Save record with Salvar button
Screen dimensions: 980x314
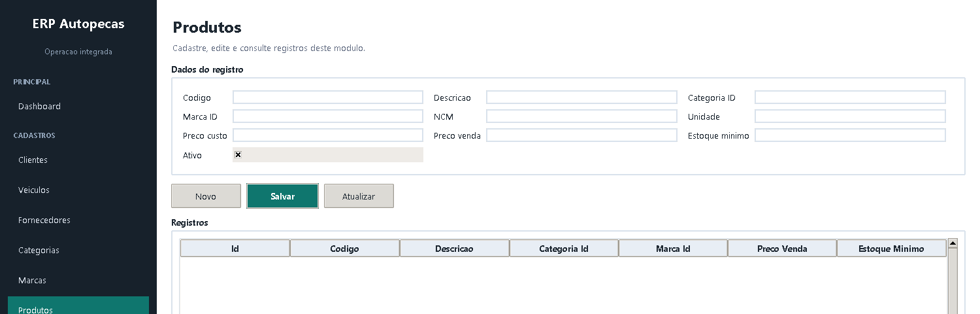click(282, 196)
